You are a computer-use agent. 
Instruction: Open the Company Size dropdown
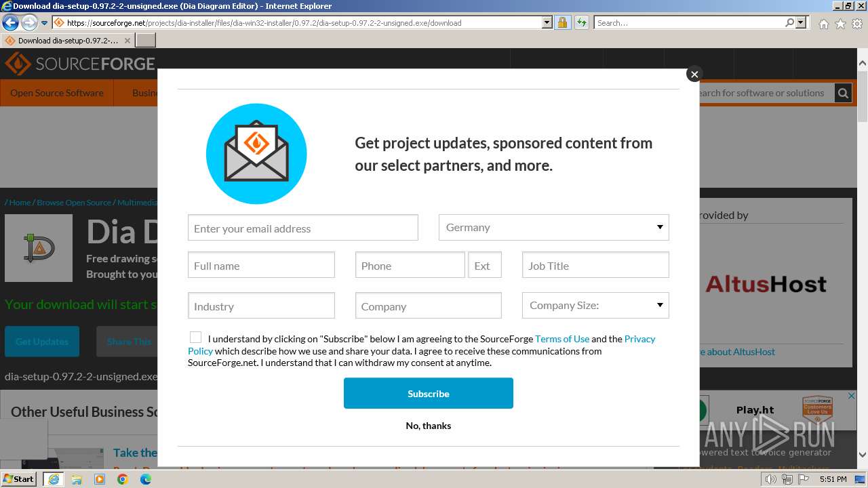point(595,305)
